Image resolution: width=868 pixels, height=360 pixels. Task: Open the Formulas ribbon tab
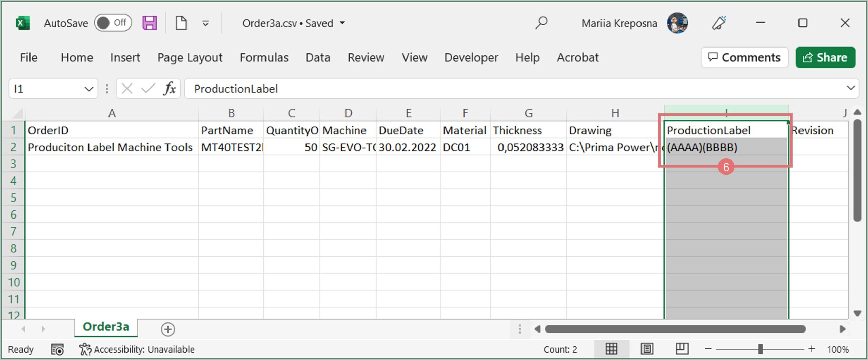(264, 58)
